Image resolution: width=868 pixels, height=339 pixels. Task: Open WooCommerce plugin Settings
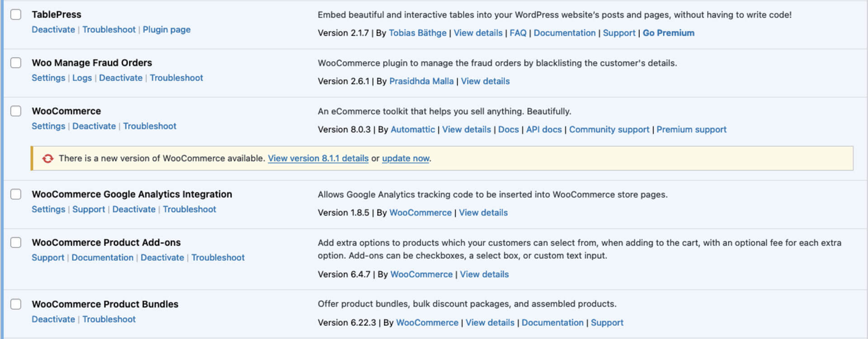point(48,126)
